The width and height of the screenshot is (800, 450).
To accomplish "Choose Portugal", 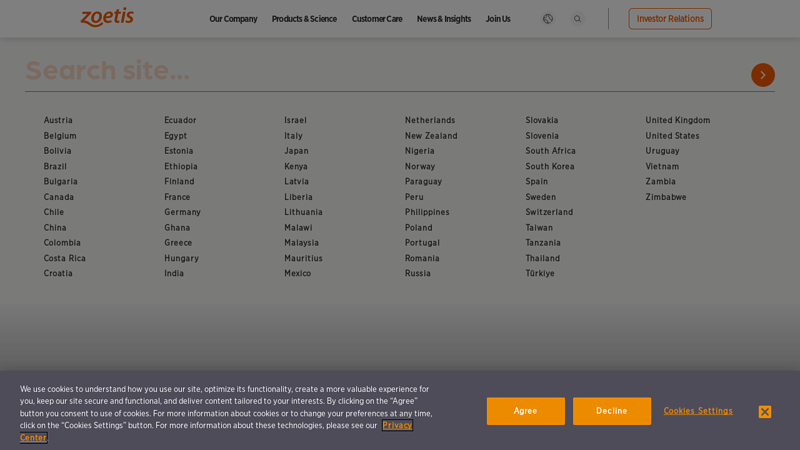I will 422,242.
